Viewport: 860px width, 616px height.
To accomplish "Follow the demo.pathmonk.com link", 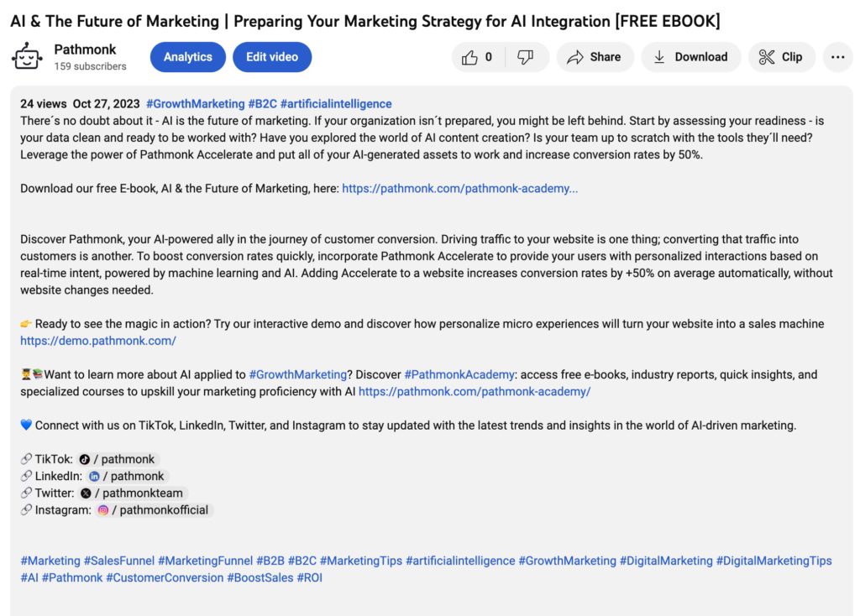I will 98,341.
